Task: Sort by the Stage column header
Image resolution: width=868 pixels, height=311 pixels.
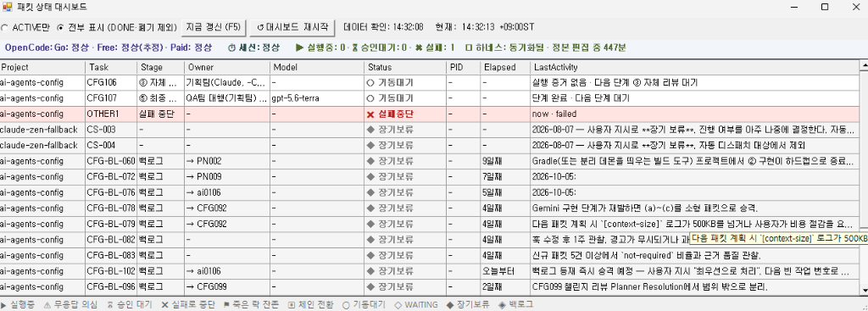Action: pyautogui.click(x=160, y=68)
